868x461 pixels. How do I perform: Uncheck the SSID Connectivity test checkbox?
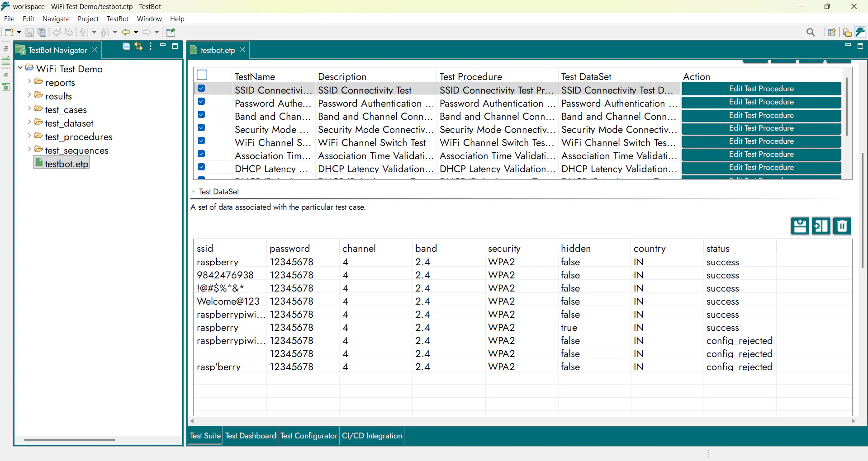pos(201,89)
